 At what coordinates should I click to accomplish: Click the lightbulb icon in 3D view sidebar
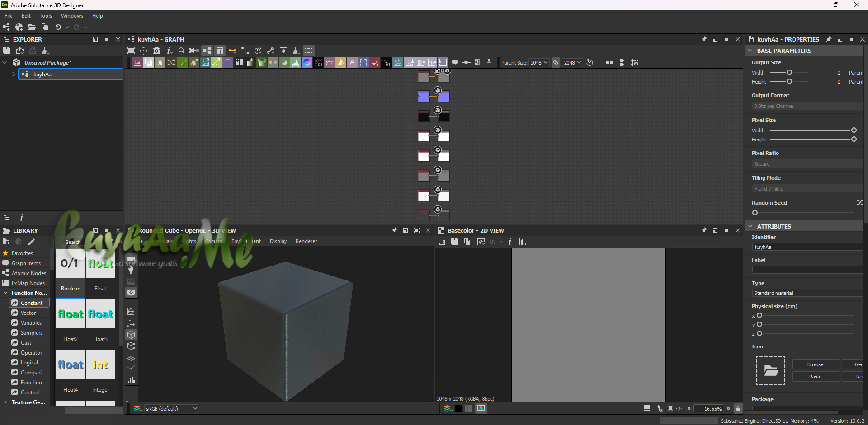(x=131, y=270)
